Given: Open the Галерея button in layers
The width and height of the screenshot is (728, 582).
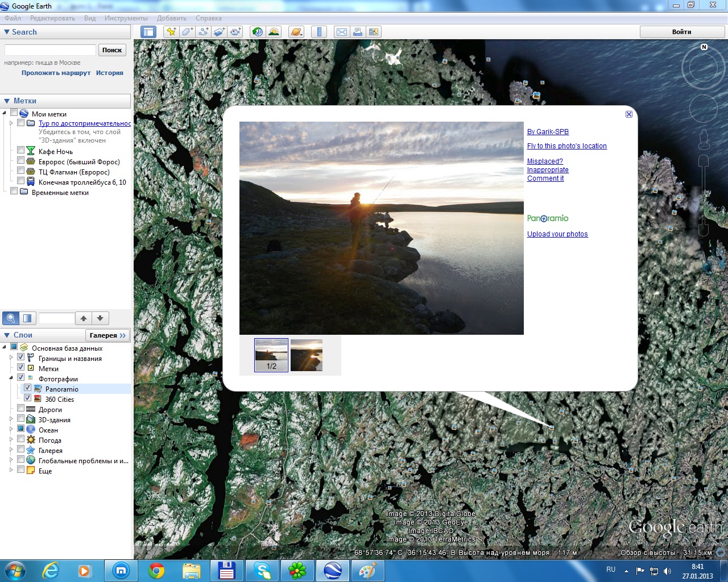Looking at the screenshot, I should coord(107,335).
